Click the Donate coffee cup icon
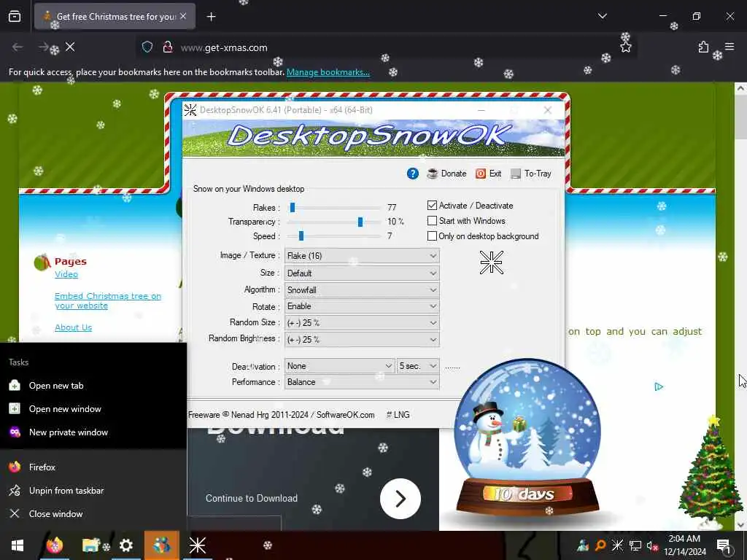Screen dimensions: 747x560 [x=433, y=174]
